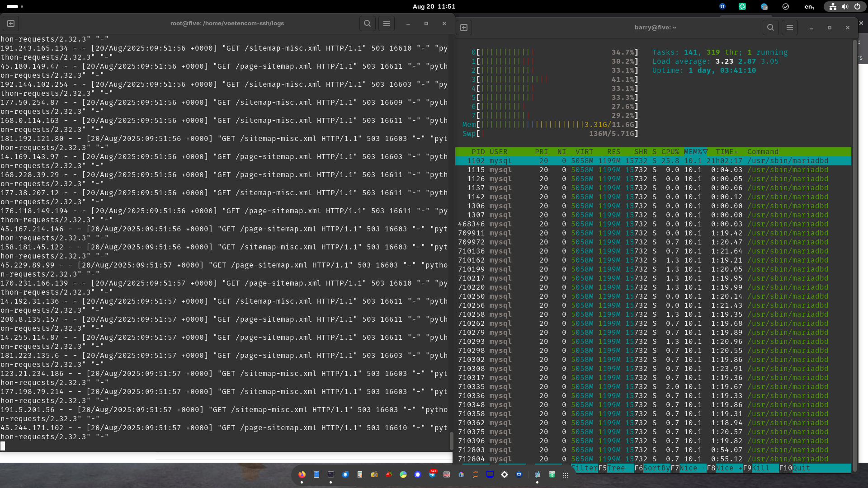Open the 'en' keyboard layout selector
The width and height of the screenshot is (868, 488).
tap(809, 6)
